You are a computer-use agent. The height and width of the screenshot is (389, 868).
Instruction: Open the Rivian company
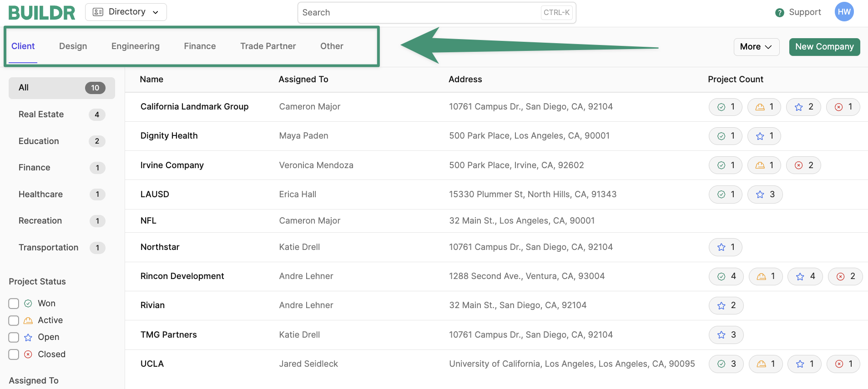pos(152,305)
